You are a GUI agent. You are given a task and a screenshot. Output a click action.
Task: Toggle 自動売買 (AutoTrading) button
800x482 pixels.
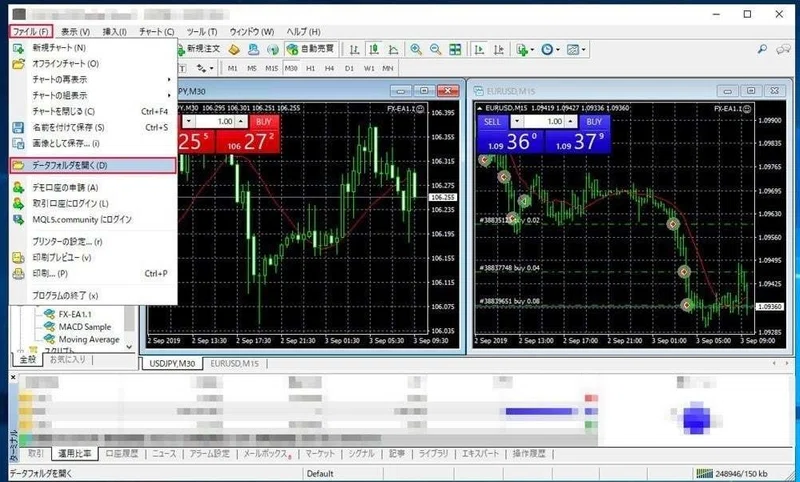pos(310,49)
